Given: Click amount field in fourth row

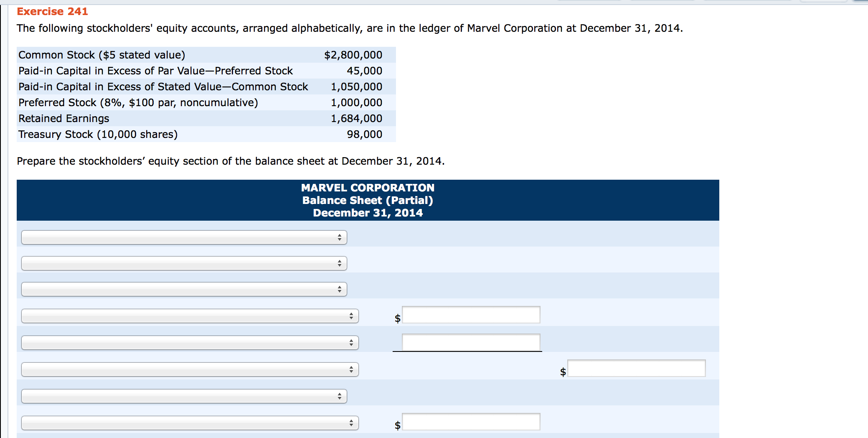Looking at the screenshot, I should (x=471, y=315).
